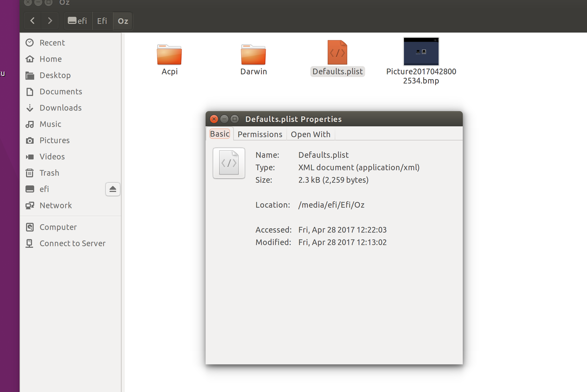This screenshot has height=392, width=587.
Task: Click the Efi breadcrumb in path bar
Action: [x=102, y=21]
